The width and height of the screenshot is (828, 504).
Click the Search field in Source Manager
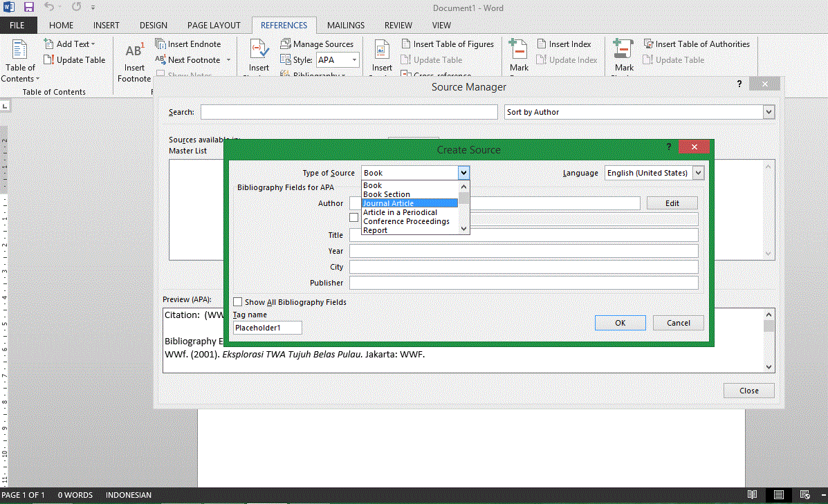[349, 112]
